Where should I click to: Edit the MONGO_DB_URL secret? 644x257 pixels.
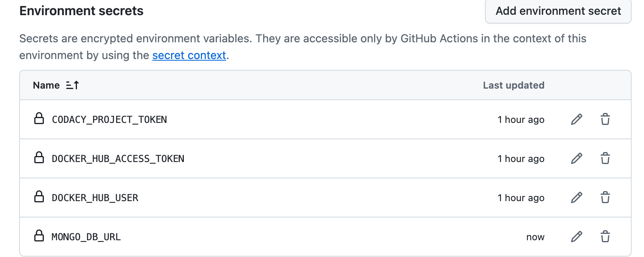(x=577, y=237)
